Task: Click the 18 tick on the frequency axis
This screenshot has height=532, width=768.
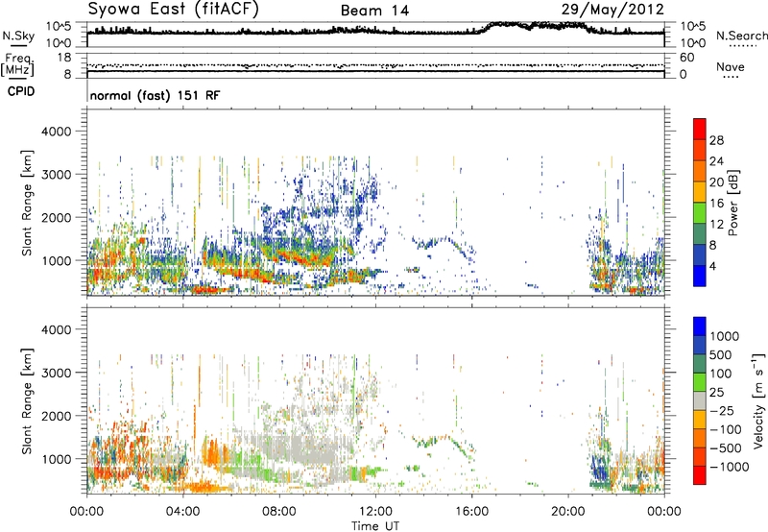Action: pyautogui.click(x=64, y=58)
